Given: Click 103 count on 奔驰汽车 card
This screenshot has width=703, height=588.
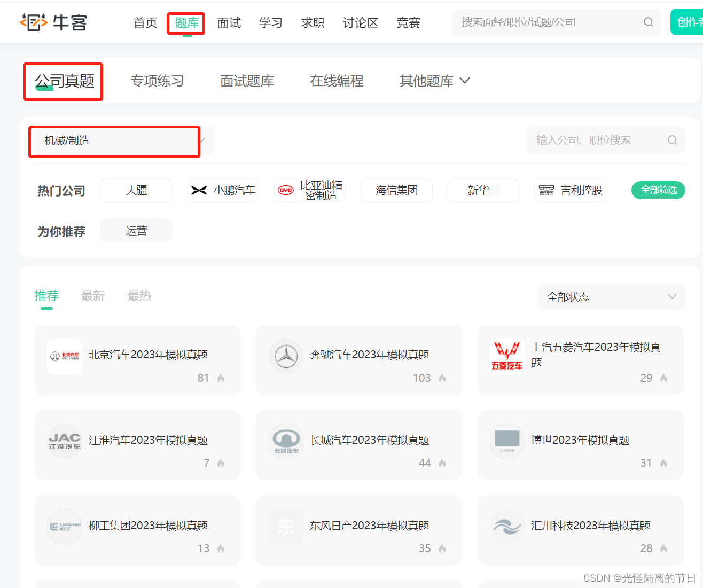Looking at the screenshot, I should (x=421, y=378).
